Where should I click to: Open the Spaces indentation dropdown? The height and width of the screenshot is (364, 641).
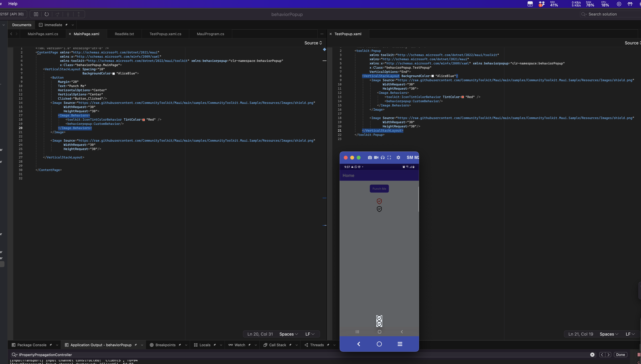288,334
